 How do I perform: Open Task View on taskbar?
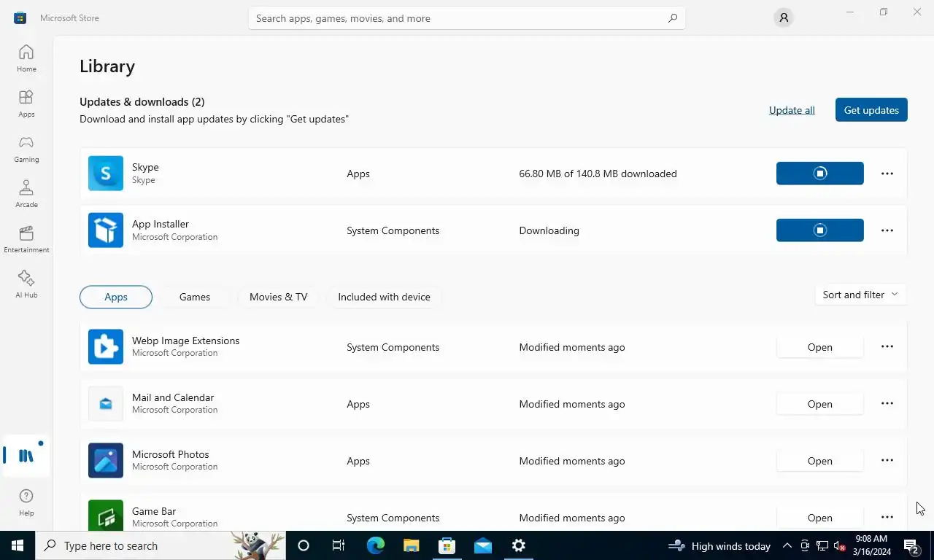[339, 545]
